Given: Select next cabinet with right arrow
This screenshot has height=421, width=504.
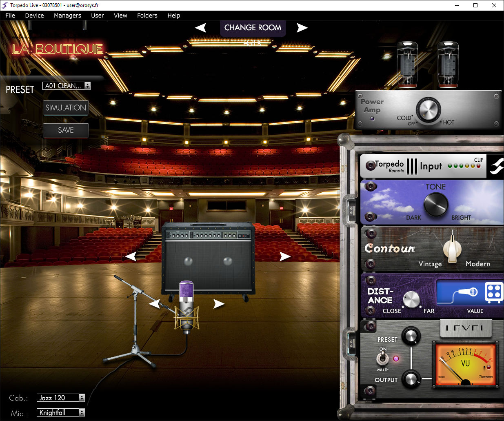Looking at the screenshot, I should coord(284,256).
